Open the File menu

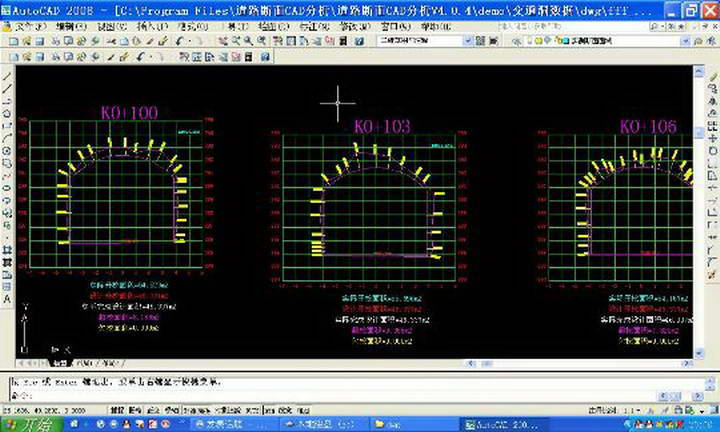(31, 27)
